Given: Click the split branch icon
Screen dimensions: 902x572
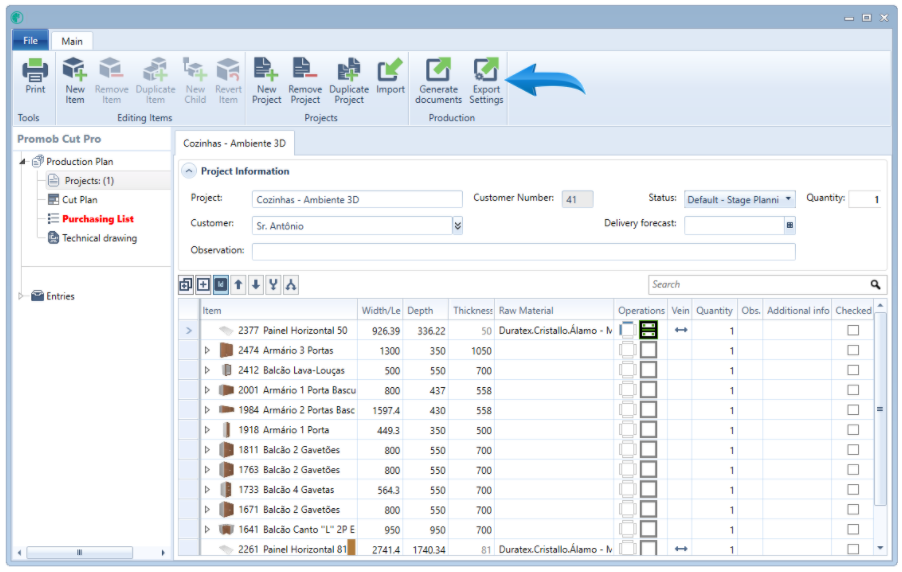Looking at the screenshot, I should [291, 284].
